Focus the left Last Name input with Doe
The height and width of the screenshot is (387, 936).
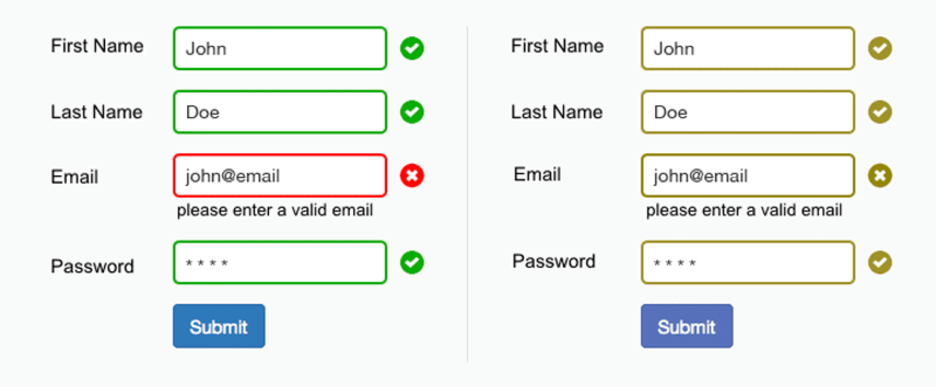pyautogui.click(x=280, y=112)
